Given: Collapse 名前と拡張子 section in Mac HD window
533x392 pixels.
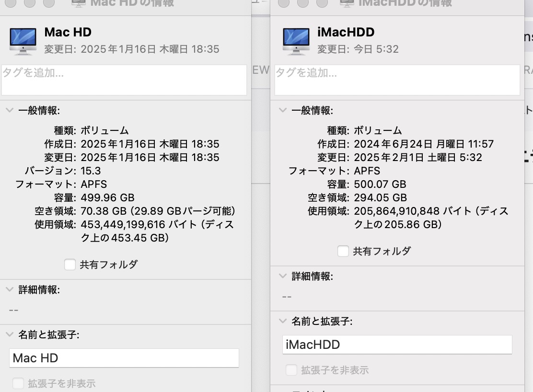Looking at the screenshot, I should (10, 334).
